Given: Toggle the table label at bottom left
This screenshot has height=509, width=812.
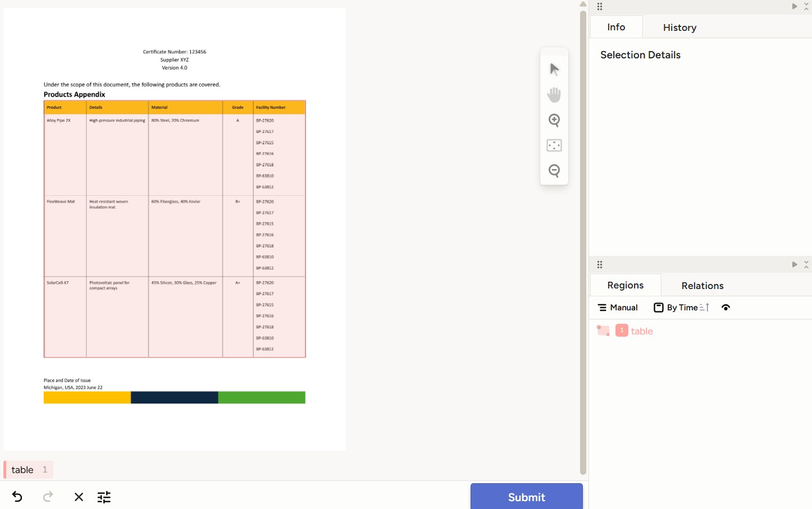Looking at the screenshot, I should click(x=28, y=470).
